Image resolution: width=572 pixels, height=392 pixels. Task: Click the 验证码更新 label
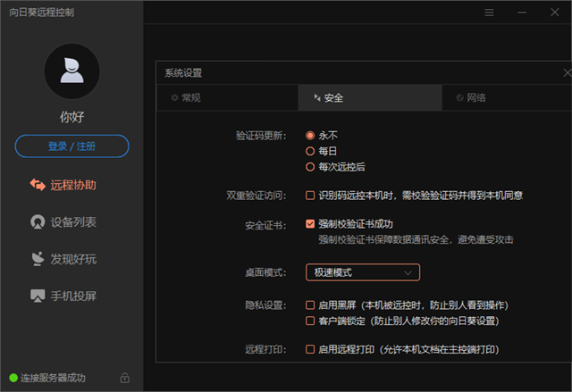tap(261, 136)
